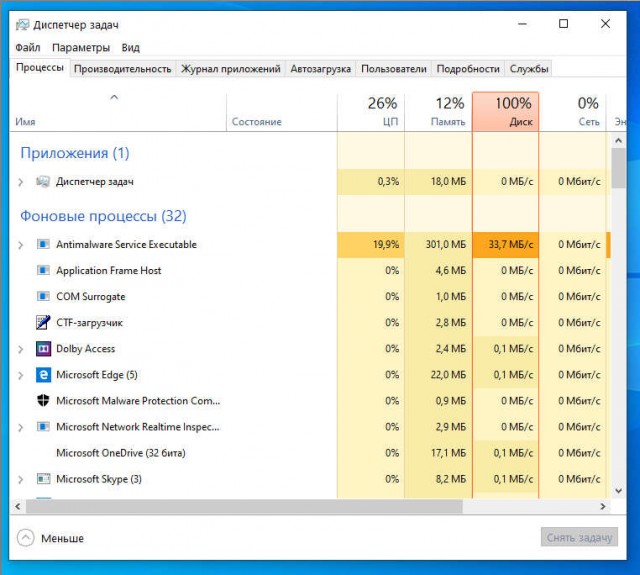640x575 pixels.
Task: Click the vertical scrollbar down arrow
Action: click(618, 491)
